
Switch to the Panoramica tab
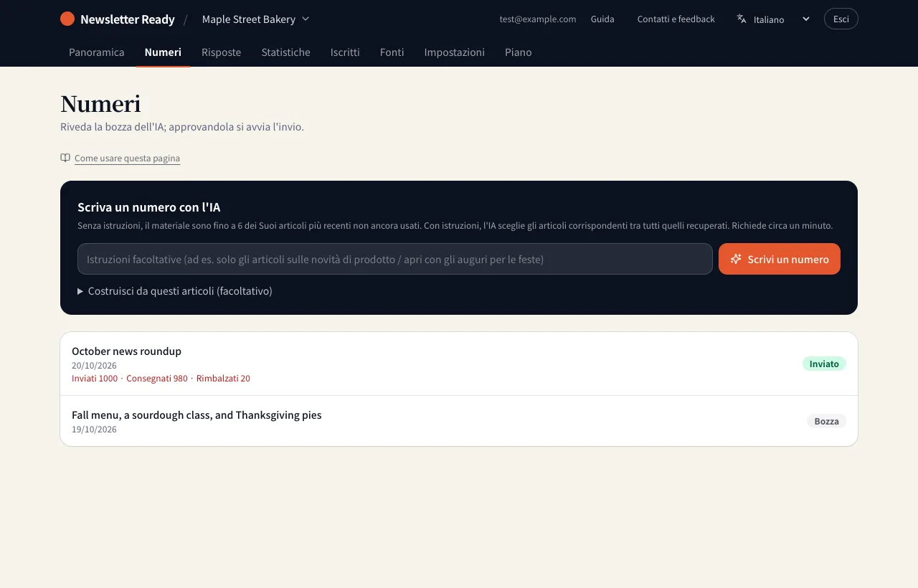(97, 52)
